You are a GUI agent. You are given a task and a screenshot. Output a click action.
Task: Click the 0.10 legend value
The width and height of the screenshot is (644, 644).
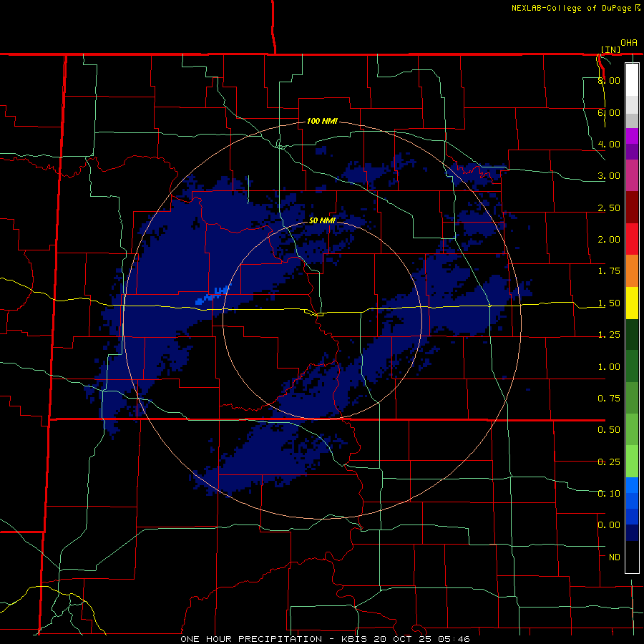pos(609,494)
